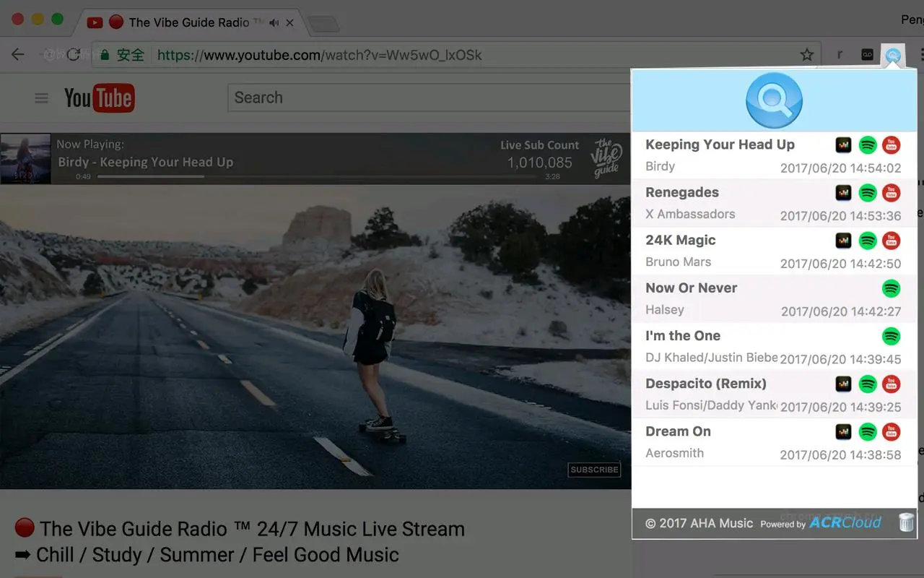This screenshot has height=578, width=924.
Task: Open YouTube link for Renegades song
Action: [892, 193]
